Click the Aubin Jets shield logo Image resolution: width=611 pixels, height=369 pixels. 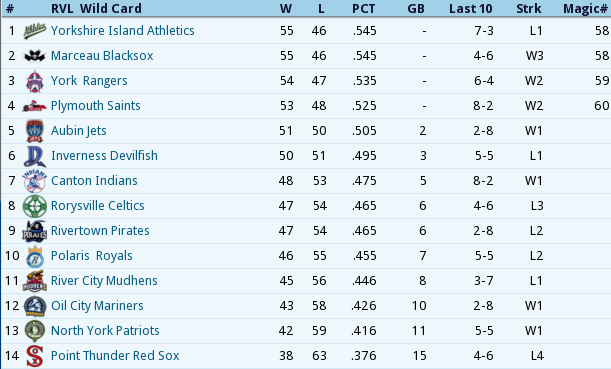pyautogui.click(x=35, y=131)
